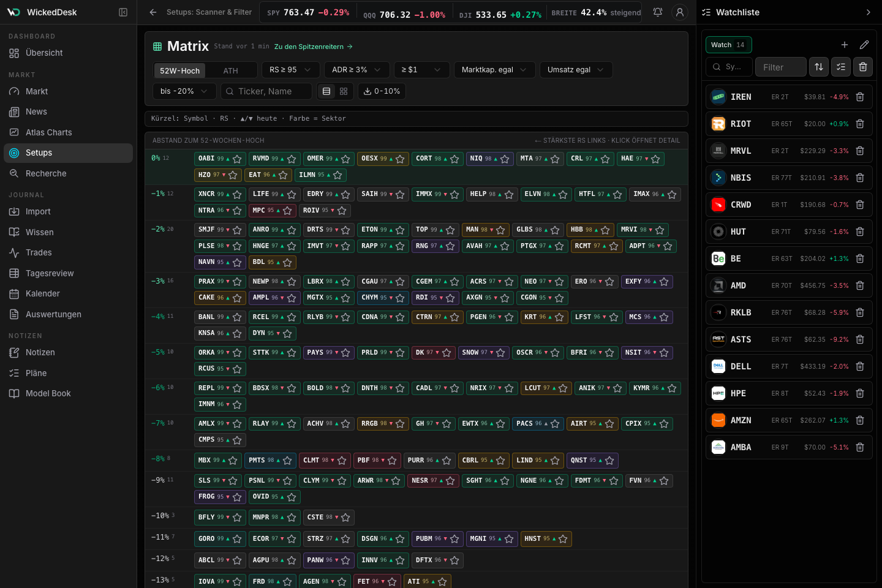Screen dimensions: 882x588
Task: Remove RIOT from watchlist
Action: [x=860, y=124]
